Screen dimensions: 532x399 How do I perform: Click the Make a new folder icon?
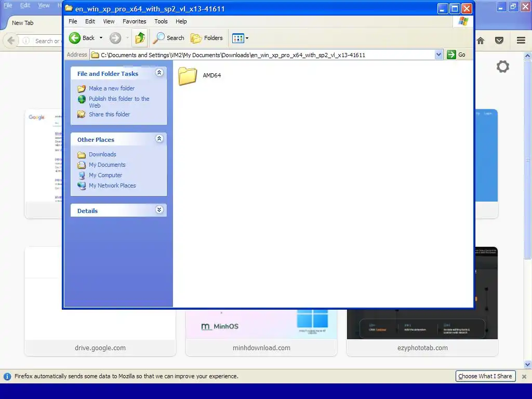(x=82, y=88)
